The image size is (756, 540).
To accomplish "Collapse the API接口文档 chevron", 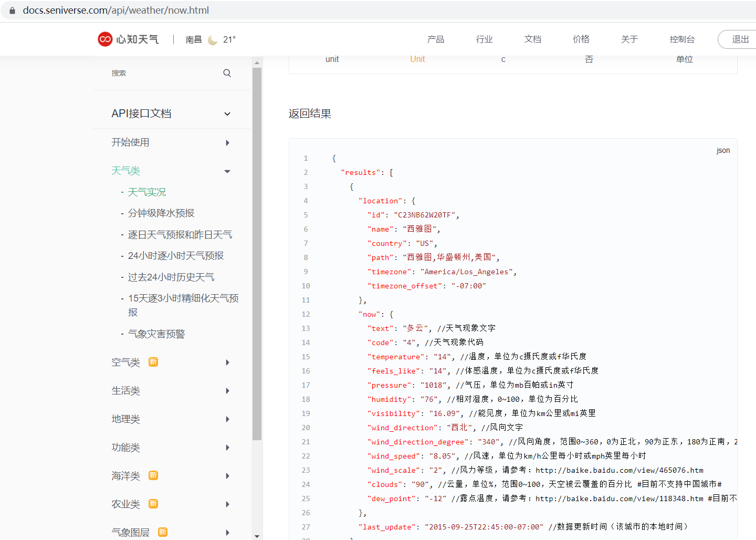I will click(x=227, y=114).
